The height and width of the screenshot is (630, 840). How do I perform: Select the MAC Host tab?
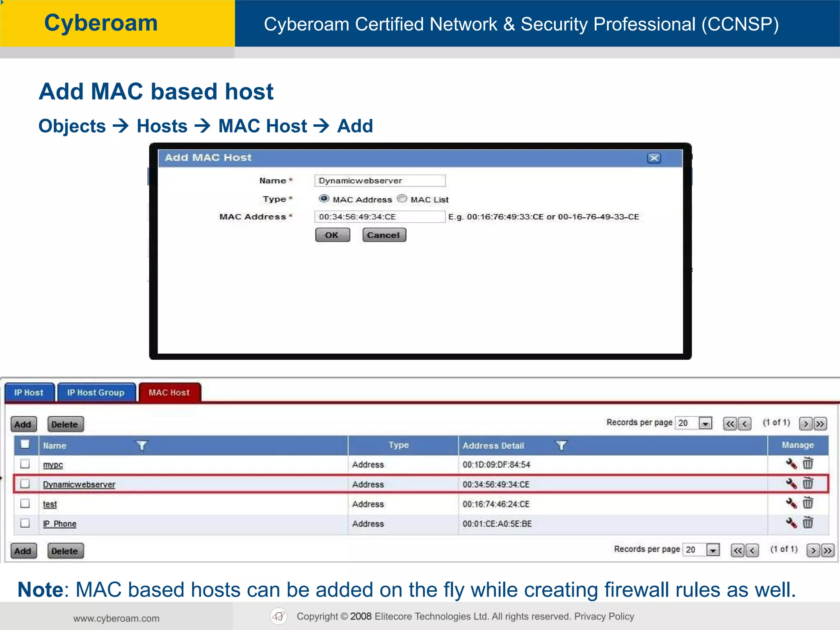click(169, 393)
